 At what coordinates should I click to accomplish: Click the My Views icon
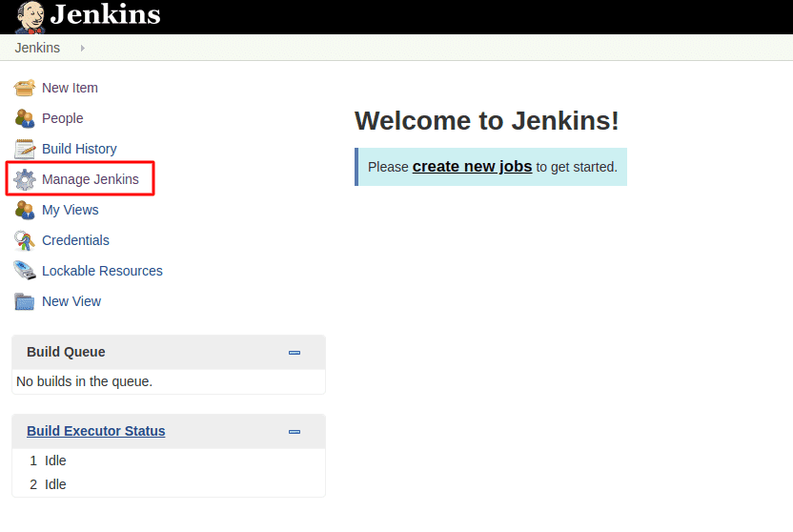tap(25, 210)
